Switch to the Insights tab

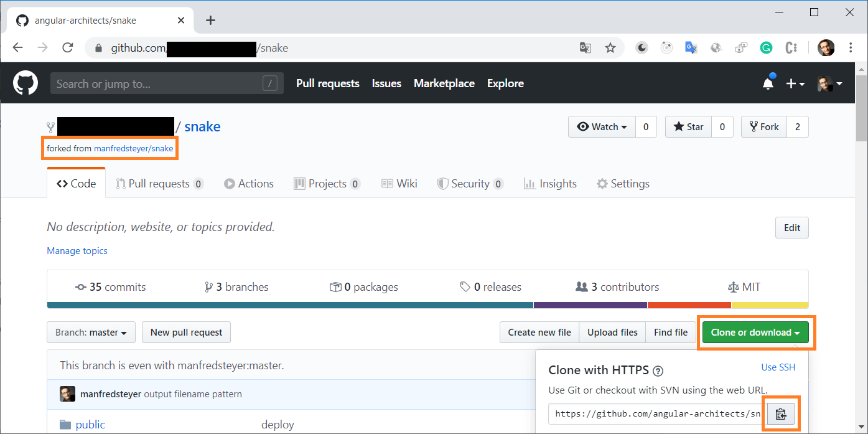point(550,184)
